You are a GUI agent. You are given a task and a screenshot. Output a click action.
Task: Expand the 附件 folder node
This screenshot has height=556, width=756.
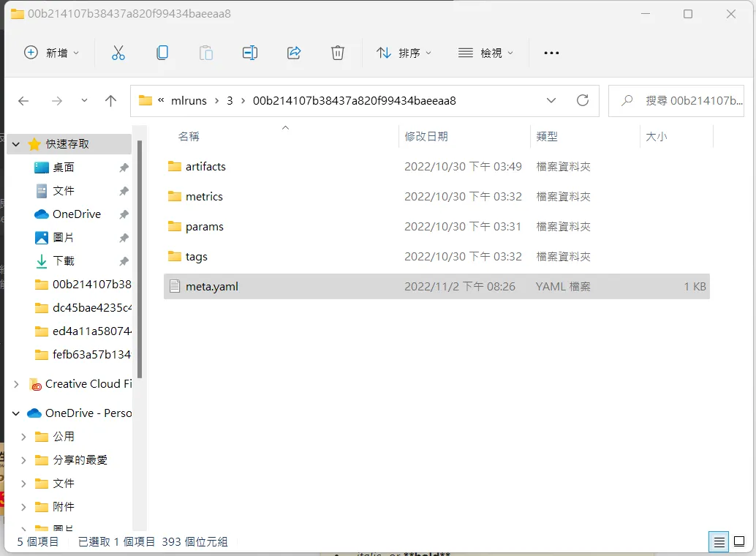pos(23,507)
